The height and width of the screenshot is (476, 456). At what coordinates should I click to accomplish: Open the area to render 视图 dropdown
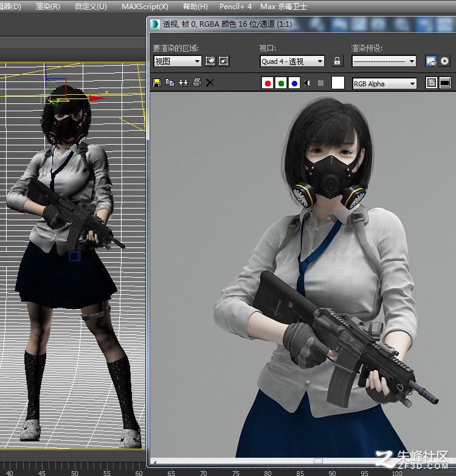pyautogui.click(x=178, y=61)
